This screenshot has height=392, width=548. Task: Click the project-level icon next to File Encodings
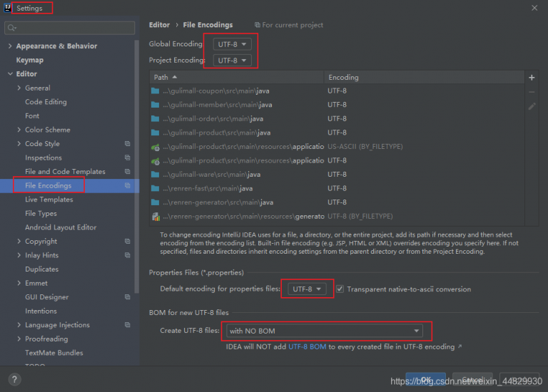click(x=127, y=185)
